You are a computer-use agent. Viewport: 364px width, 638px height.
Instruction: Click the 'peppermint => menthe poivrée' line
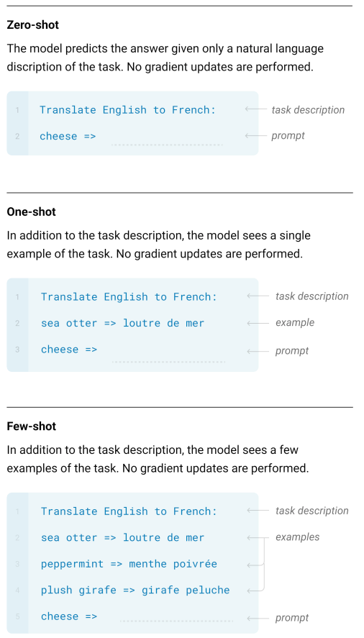129,564
